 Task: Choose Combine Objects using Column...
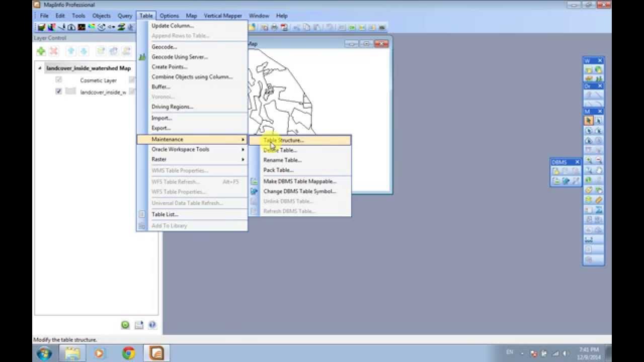click(192, 77)
